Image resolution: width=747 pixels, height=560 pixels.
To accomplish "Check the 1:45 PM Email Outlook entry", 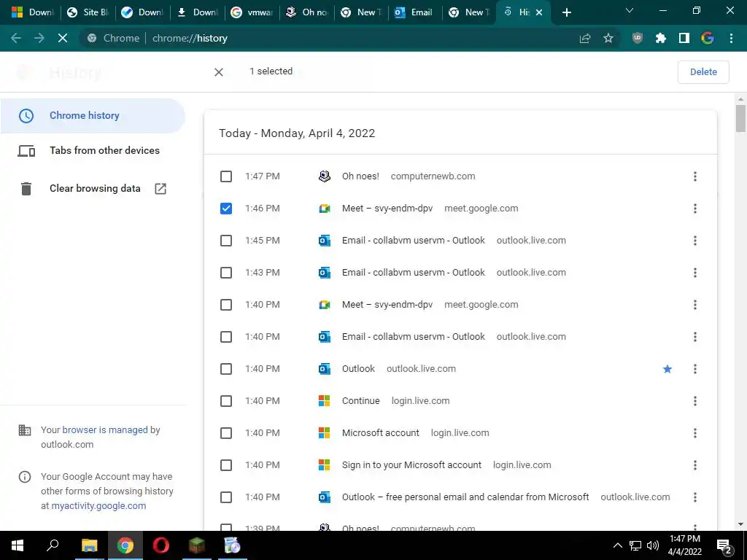I will pos(226,241).
